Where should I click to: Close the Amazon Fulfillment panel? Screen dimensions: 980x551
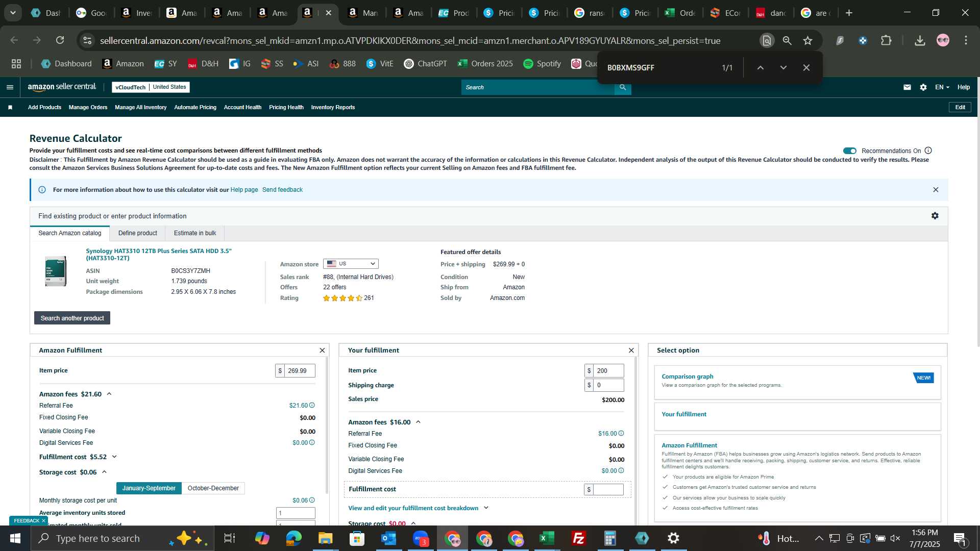click(x=322, y=350)
